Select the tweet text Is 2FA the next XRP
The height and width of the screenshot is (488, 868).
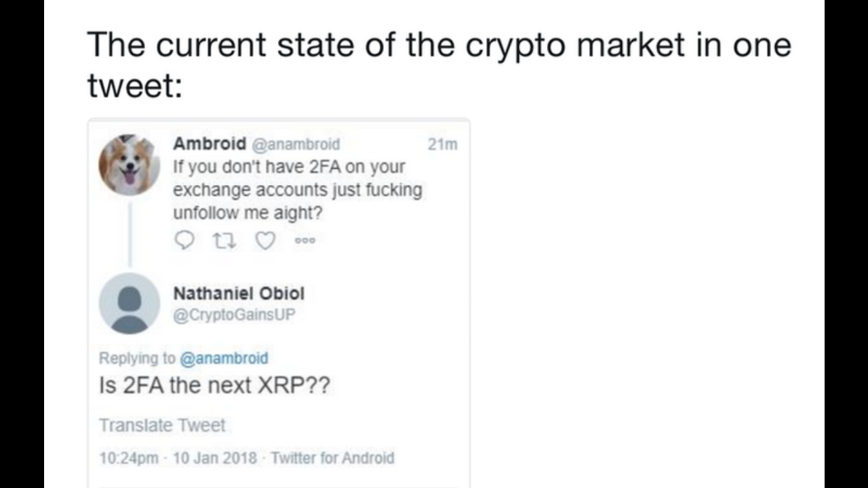[215, 384]
